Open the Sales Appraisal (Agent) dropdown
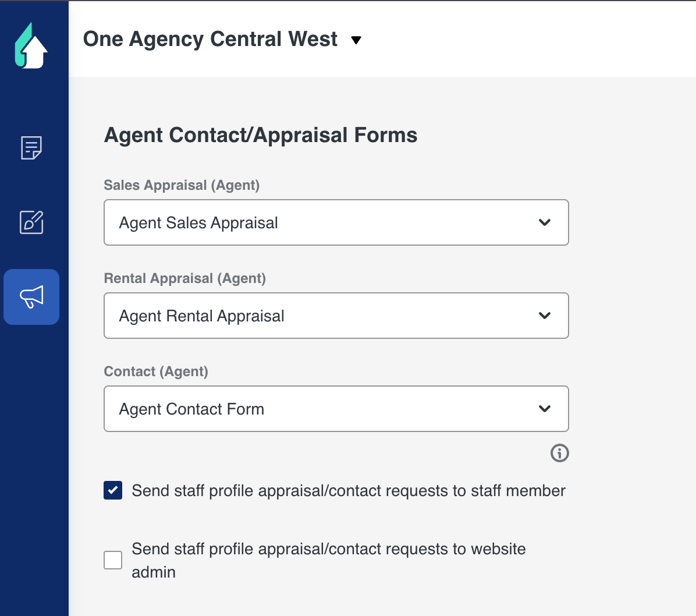This screenshot has height=616, width=696. click(336, 222)
